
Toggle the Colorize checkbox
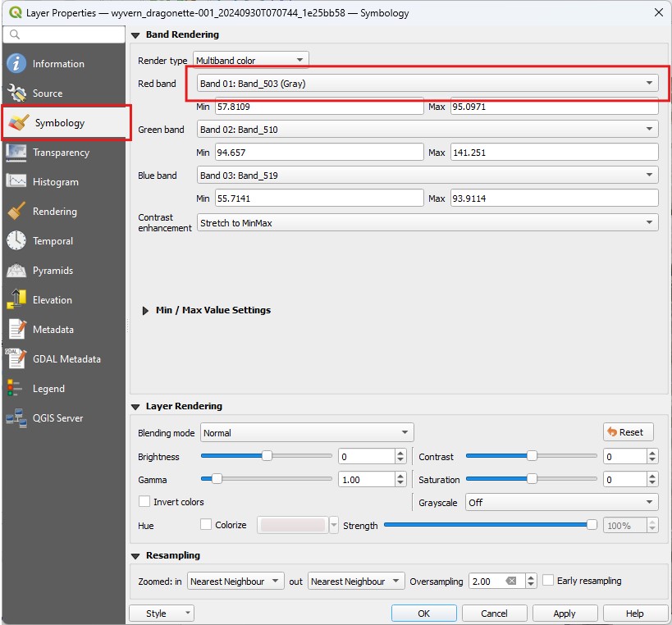207,525
